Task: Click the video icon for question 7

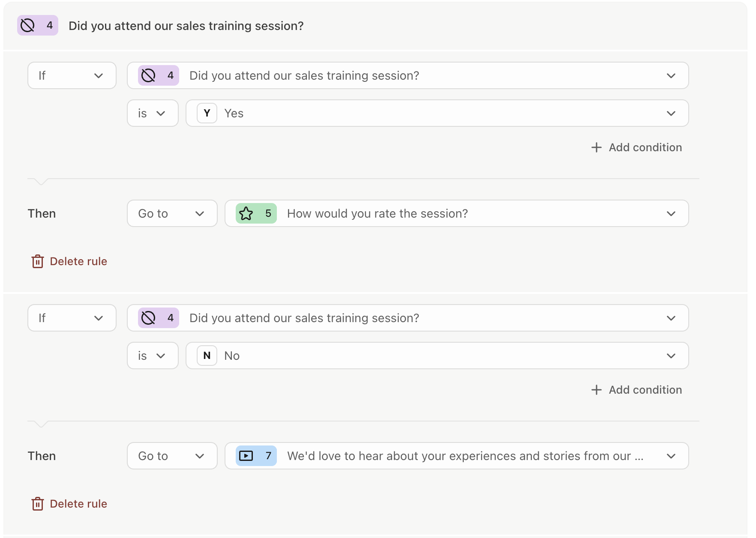Action: tap(246, 456)
